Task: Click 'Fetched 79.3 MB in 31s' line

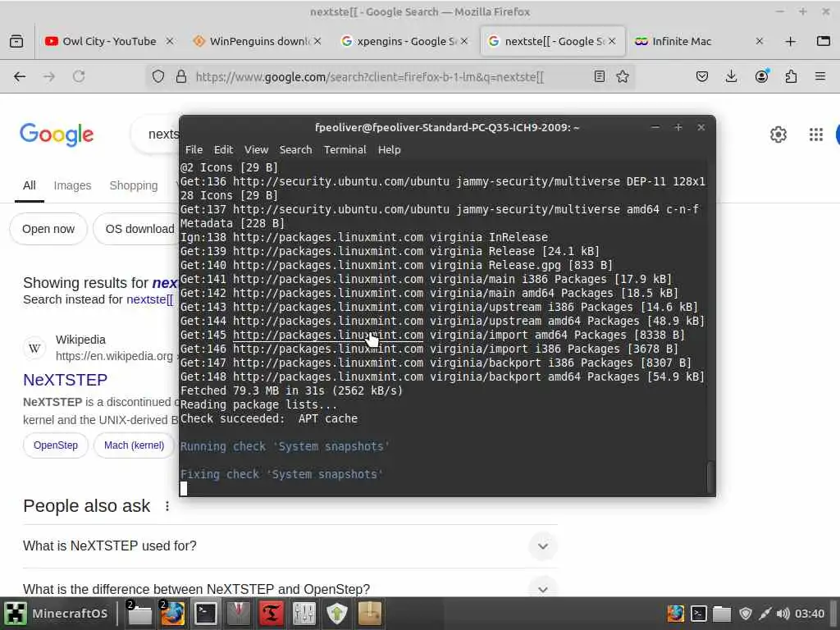Action: coord(291,390)
